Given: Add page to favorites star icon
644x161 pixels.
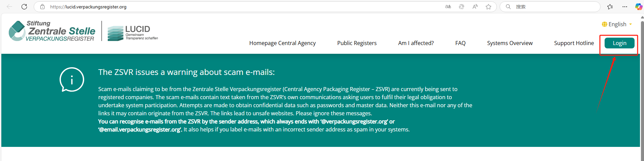Looking at the screenshot, I should pos(488,7).
